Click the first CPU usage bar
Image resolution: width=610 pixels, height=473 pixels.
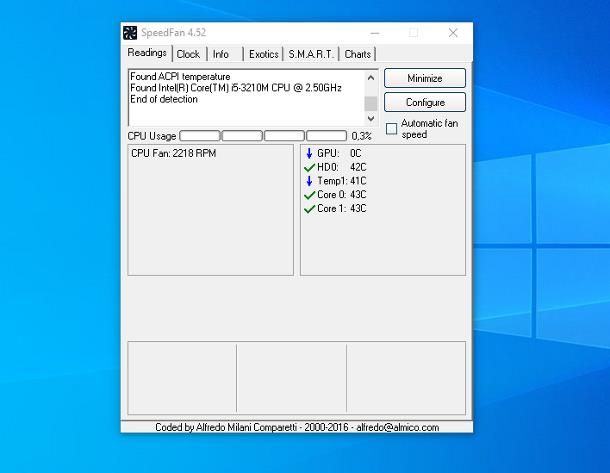pos(200,136)
